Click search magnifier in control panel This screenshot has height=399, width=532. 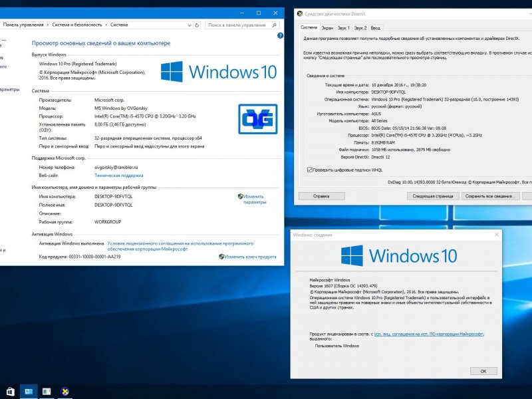[274, 25]
